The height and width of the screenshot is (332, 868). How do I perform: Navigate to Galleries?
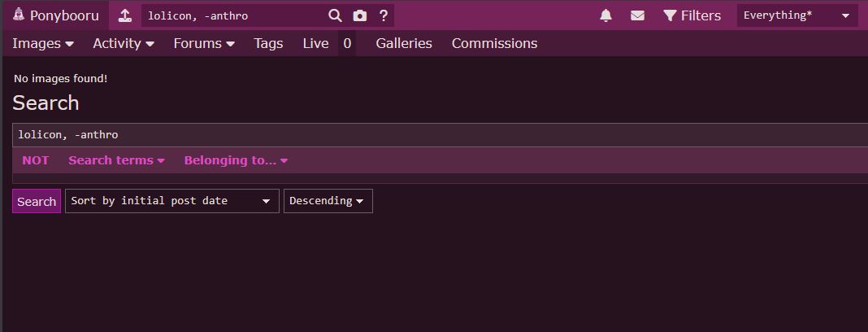[x=404, y=43]
